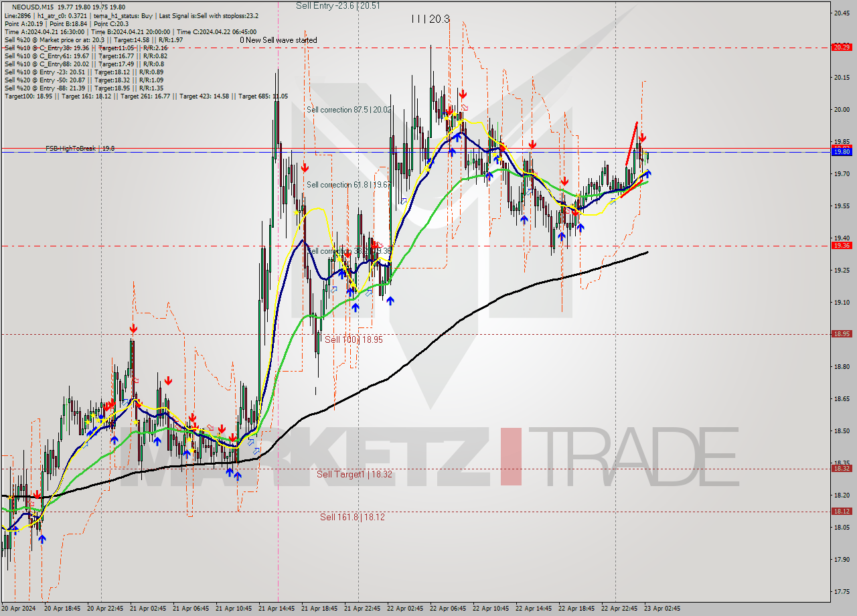Click the '20 Apr 18:45' time axis label
The width and height of the screenshot is (857, 616).
(x=62, y=609)
